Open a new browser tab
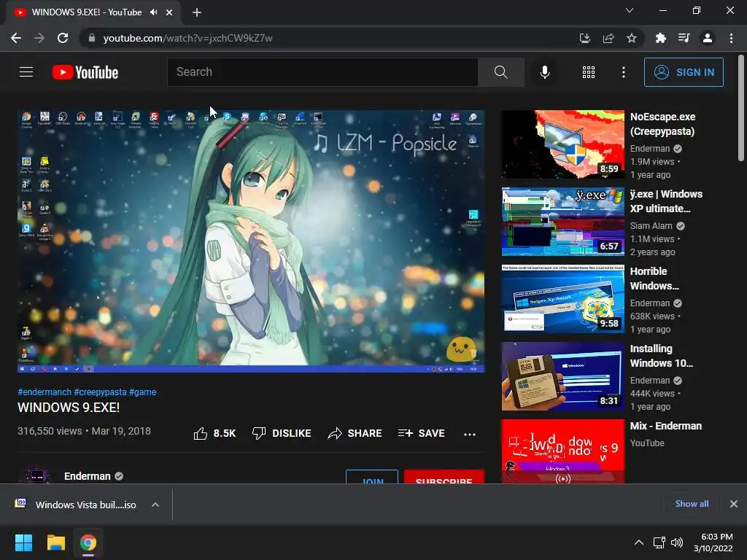747x560 pixels. [197, 12]
